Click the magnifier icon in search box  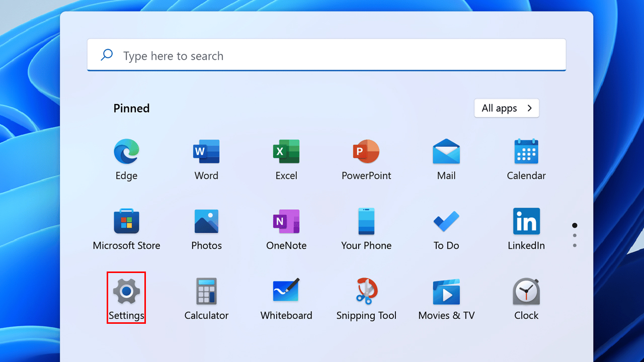click(107, 55)
